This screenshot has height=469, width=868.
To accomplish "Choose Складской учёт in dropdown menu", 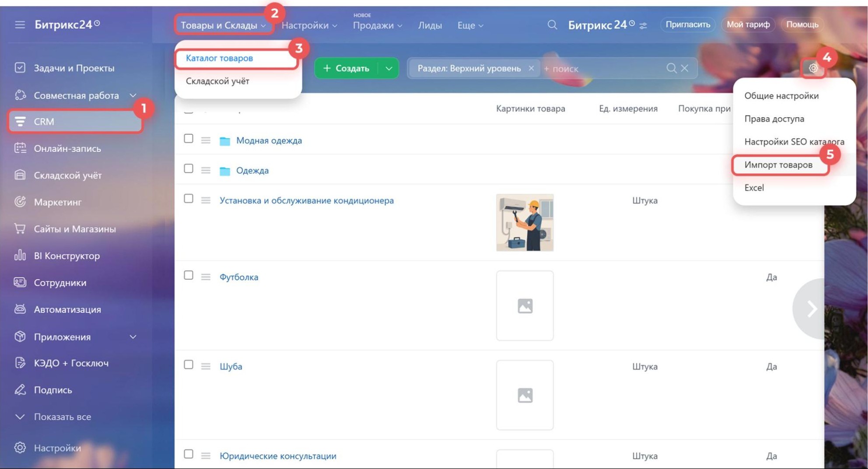I will click(x=217, y=81).
